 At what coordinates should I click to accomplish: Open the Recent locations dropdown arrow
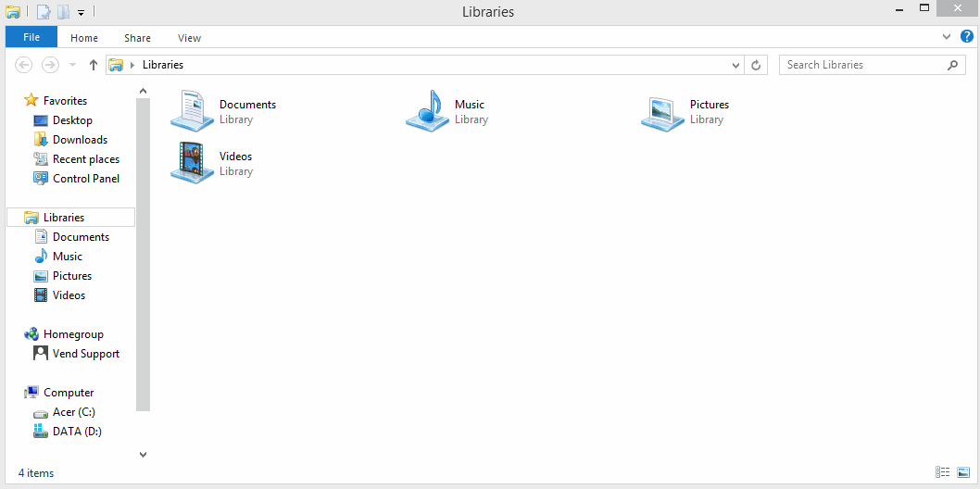(x=73, y=65)
